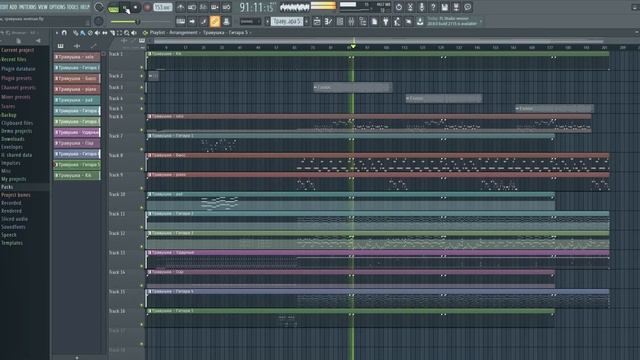Click the Record button in transport
Screen dimensions: 640x360
pos(147,7)
